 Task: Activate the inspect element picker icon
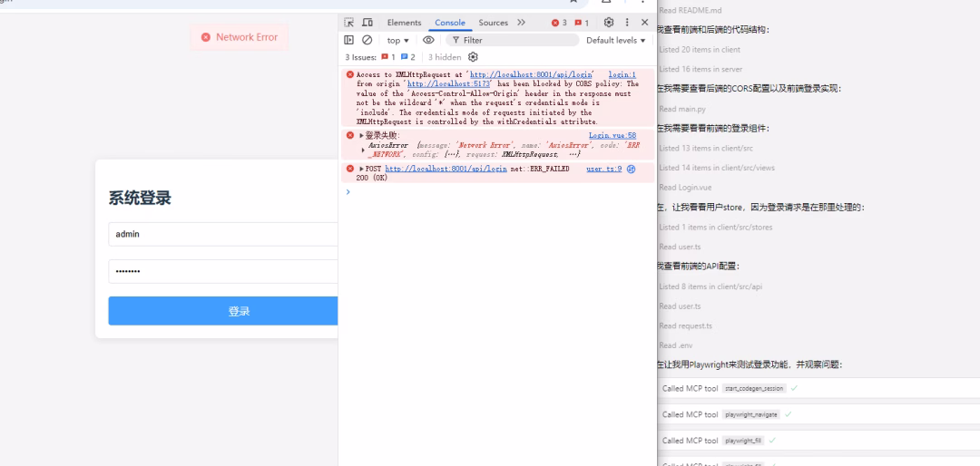[349, 23]
